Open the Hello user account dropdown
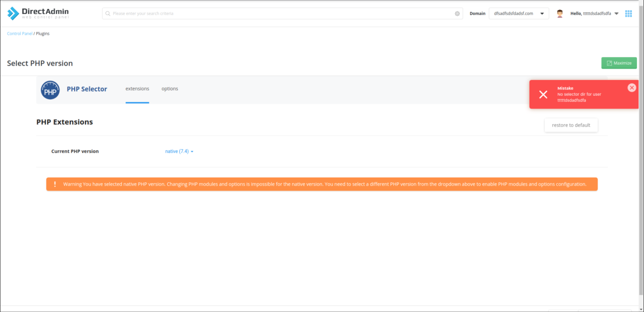 click(594, 13)
